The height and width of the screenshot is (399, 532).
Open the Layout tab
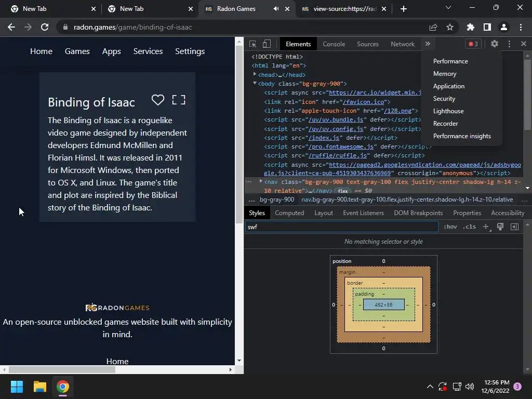(323, 212)
